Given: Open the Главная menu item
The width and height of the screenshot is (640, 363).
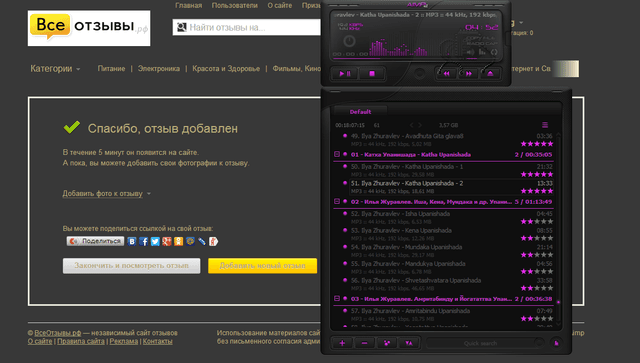Looking at the screenshot, I should tap(189, 5).
